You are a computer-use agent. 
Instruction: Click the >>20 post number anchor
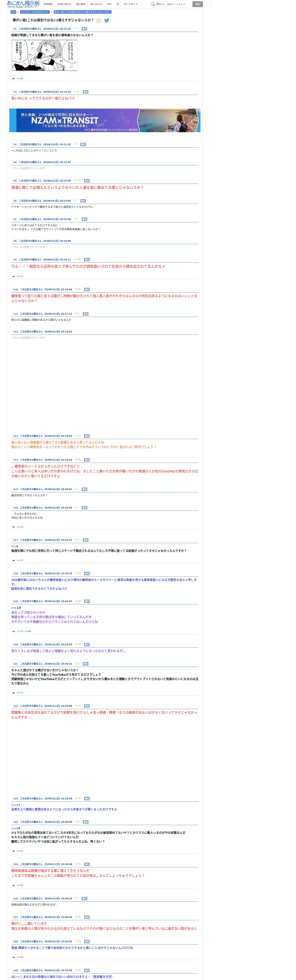16,645
